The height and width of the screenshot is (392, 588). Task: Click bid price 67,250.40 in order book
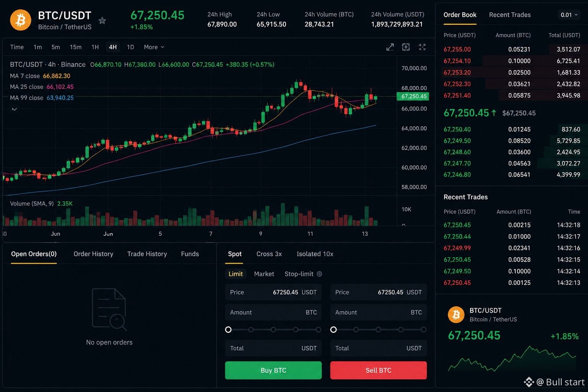pyautogui.click(x=457, y=129)
